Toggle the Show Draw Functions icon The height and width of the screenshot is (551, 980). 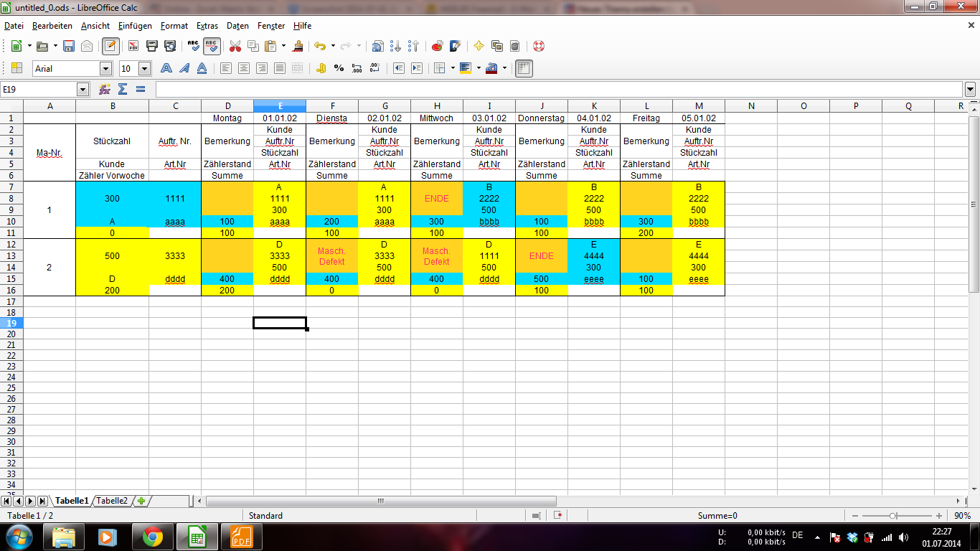(x=455, y=46)
